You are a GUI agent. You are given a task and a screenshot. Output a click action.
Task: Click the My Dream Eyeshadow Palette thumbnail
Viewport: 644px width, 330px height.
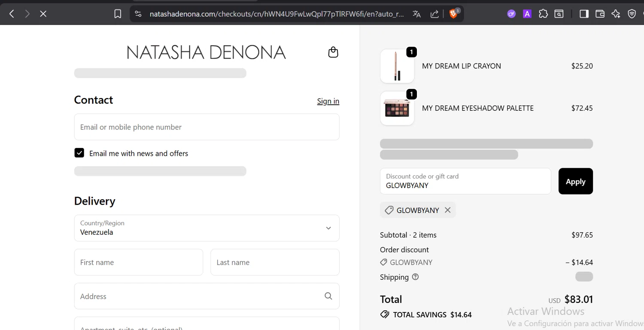(x=397, y=108)
